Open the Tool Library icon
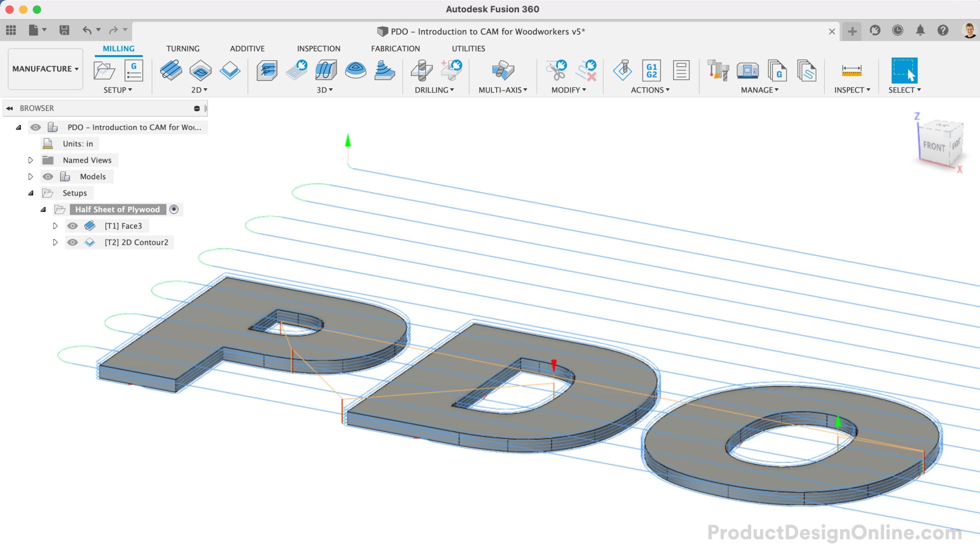The height and width of the screenshot is (551, 980). (718, 70)
